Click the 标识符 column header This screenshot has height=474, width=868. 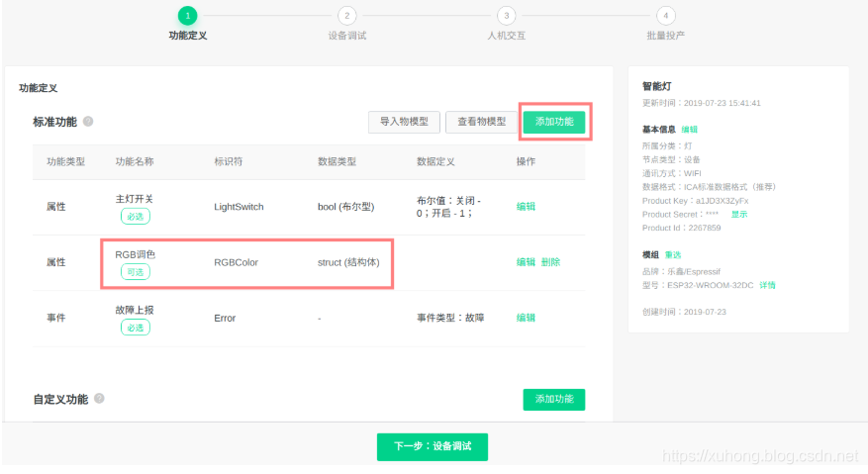(228, 161)
